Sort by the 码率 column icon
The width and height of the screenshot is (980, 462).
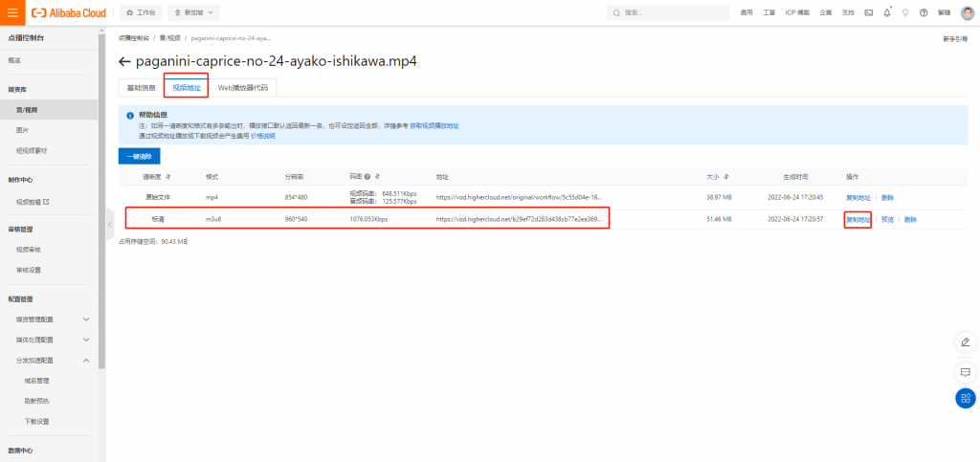378,177
